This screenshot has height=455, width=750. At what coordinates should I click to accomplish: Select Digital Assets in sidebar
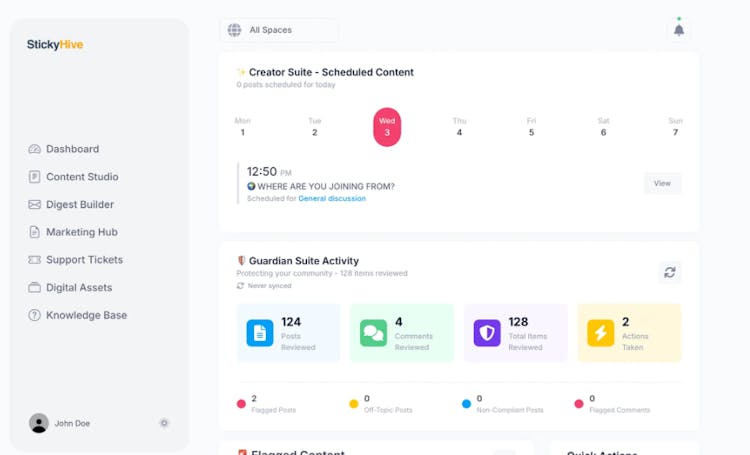(79, 288)
